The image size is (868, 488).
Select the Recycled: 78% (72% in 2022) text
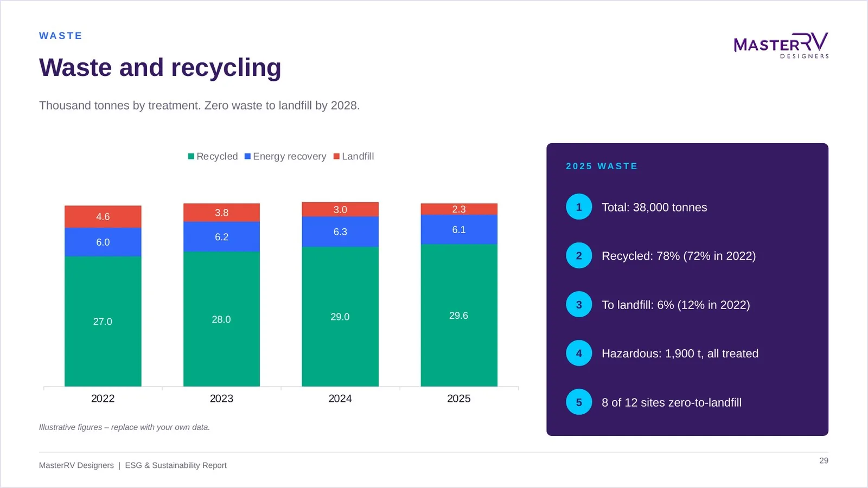click(x=679, y=256)
